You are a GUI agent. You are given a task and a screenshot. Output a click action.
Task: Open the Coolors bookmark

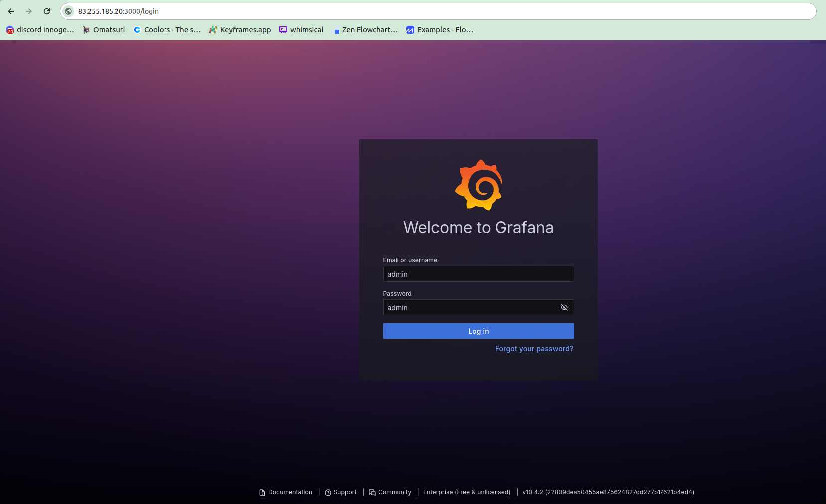(x=167, y=30)
